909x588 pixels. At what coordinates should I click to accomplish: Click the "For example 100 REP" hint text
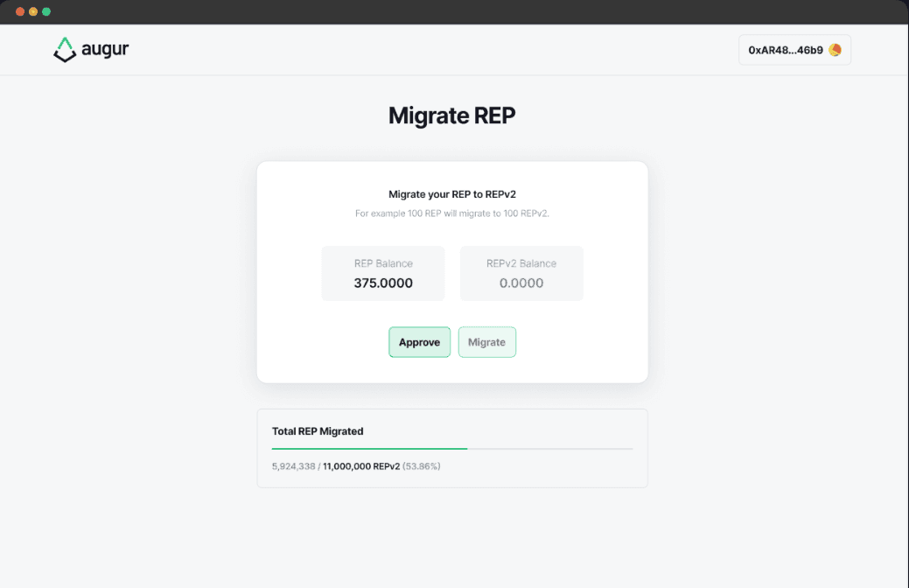(451, 213)
